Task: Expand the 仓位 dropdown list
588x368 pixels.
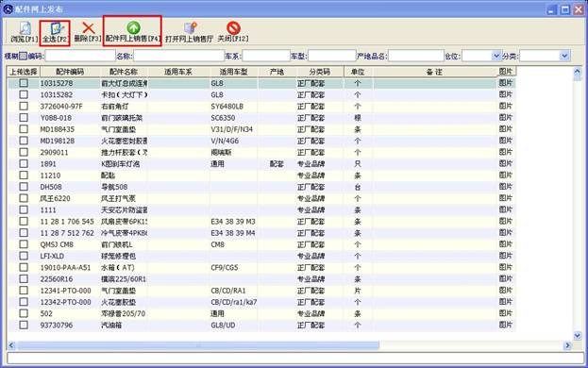Action: click(x=496, y=56)
